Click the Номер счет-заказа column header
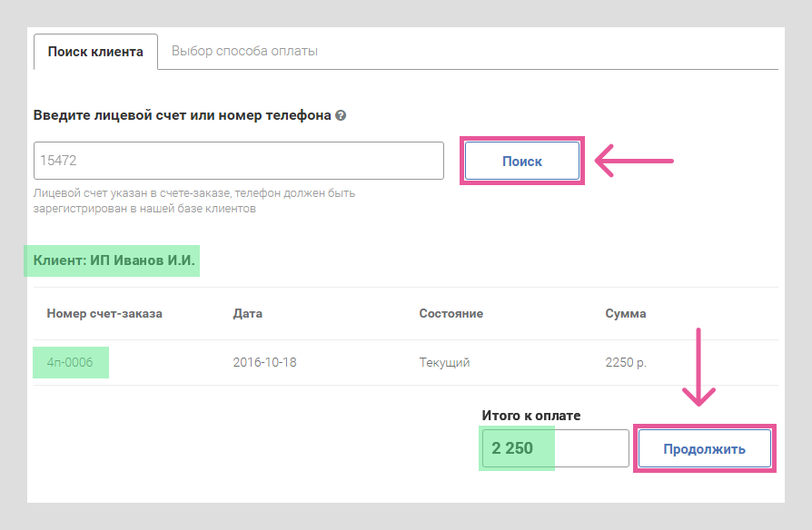Viewport: 812px width, 530px height. click(104, 314)
